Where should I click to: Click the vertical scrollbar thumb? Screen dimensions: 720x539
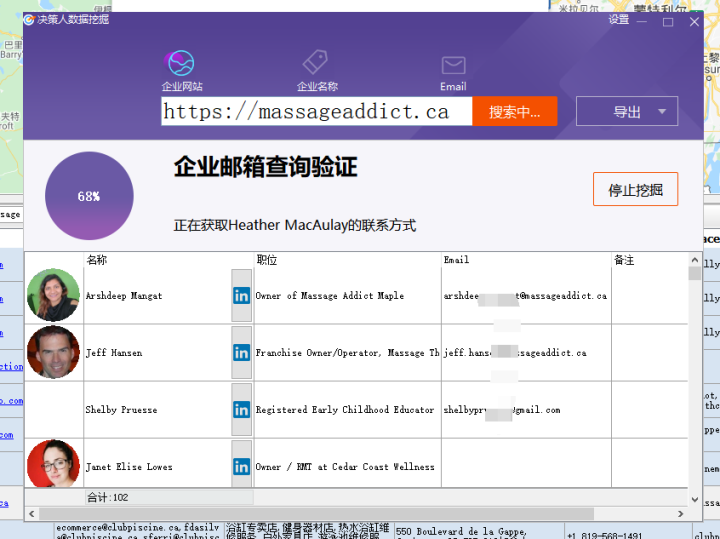tap(695, 273)
